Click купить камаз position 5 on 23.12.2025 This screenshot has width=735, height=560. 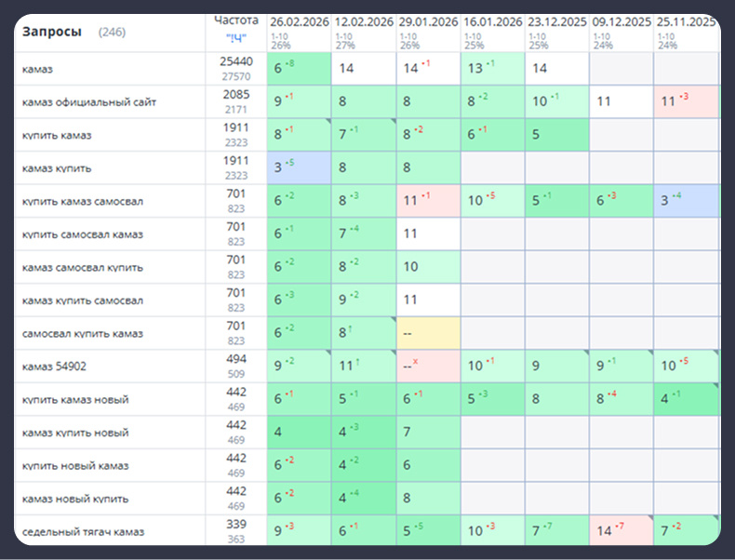pos(557,135)
